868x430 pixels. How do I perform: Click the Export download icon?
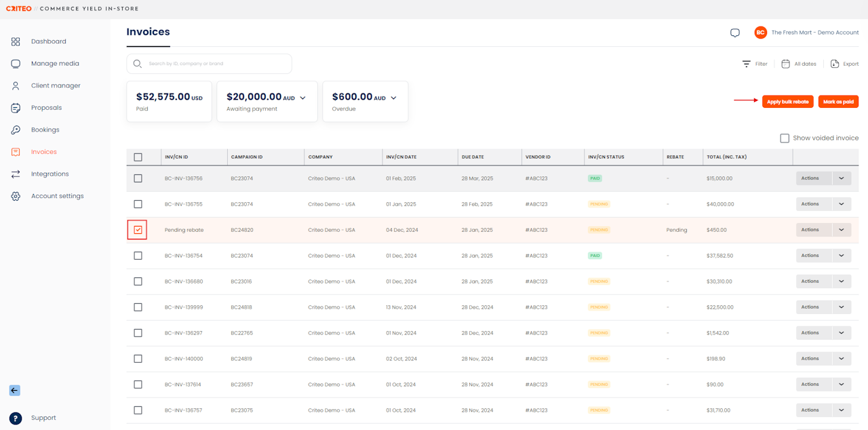835,64
